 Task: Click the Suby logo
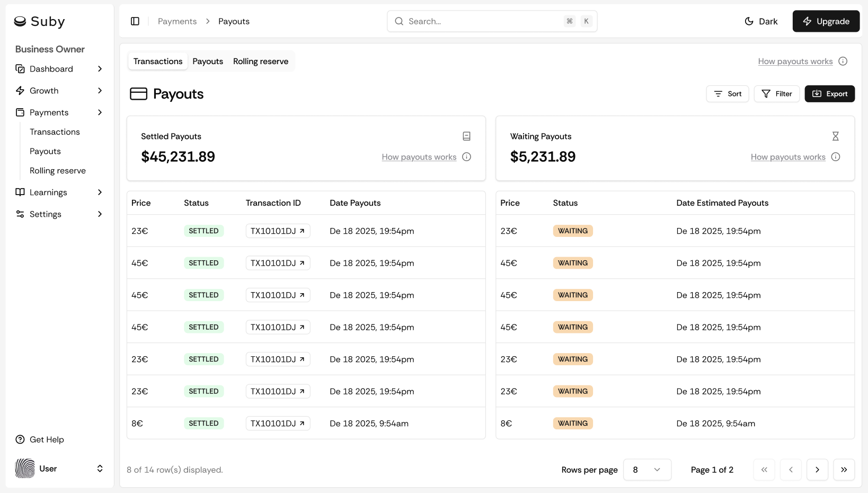40,21
